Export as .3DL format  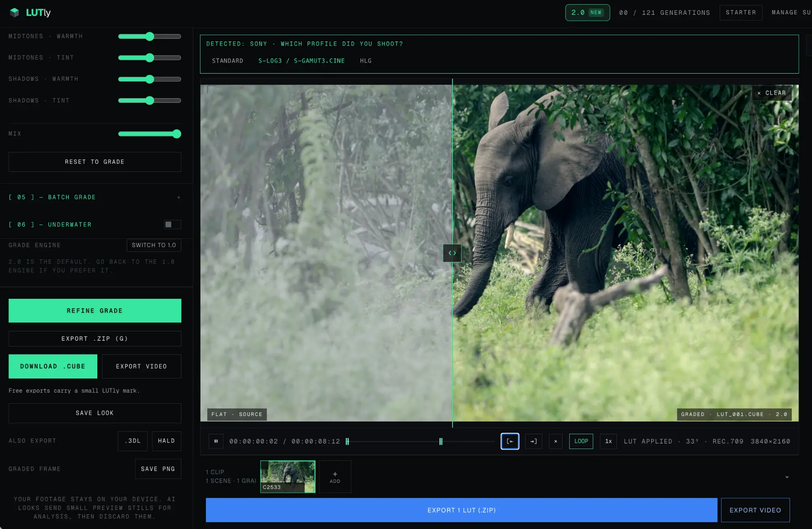point(133,441)
